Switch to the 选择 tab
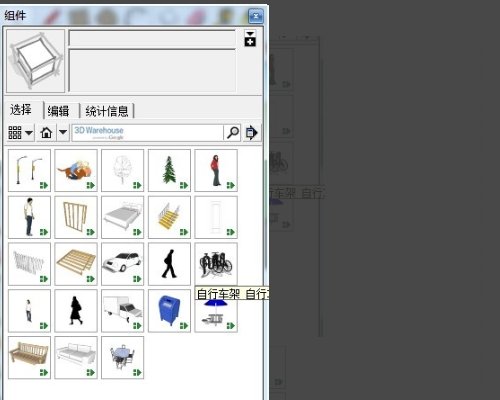Viewport: 500px width, 400px height. pyautogui.click(x=21, y=110)
